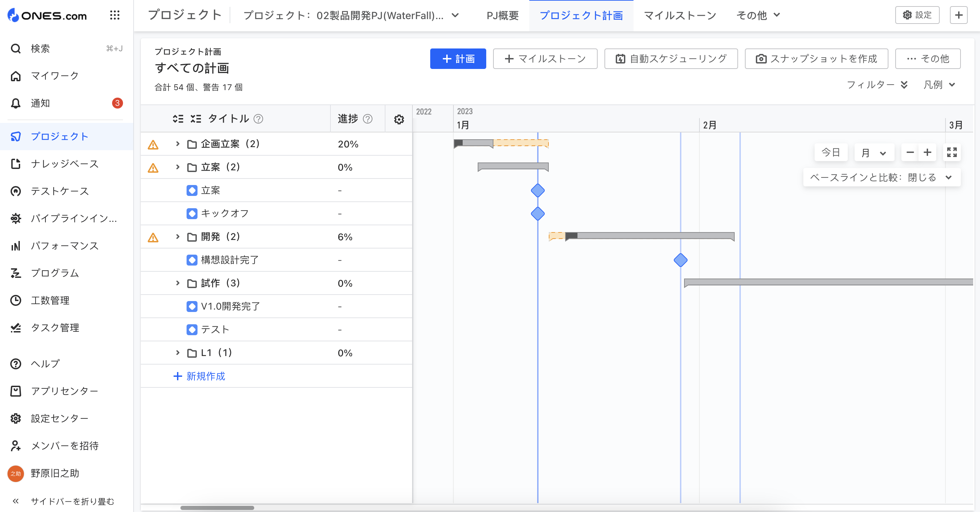Open the apps grid menu icon
Viewport: 980px width, 512px height.
pos(114,15)
